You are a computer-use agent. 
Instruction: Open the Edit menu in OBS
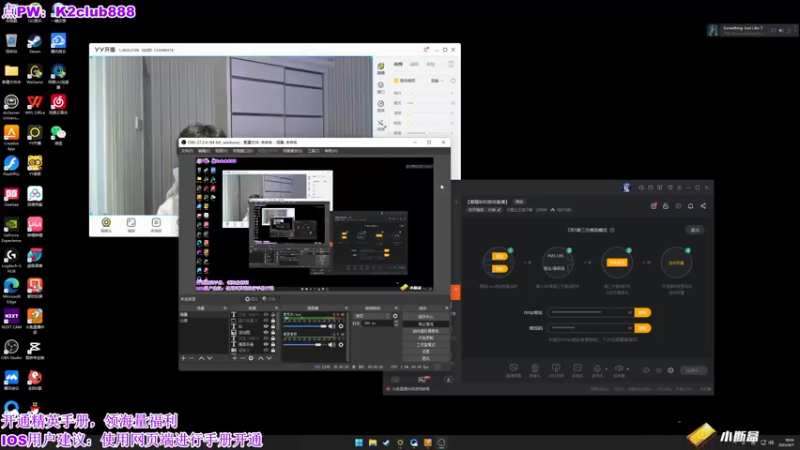click(204, 151)
